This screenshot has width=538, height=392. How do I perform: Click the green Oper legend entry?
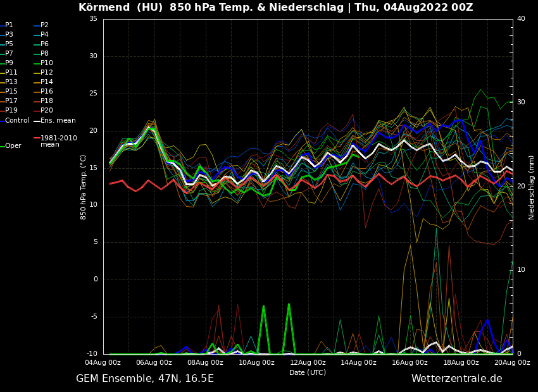pyautogui.click(x=13, y=146)
